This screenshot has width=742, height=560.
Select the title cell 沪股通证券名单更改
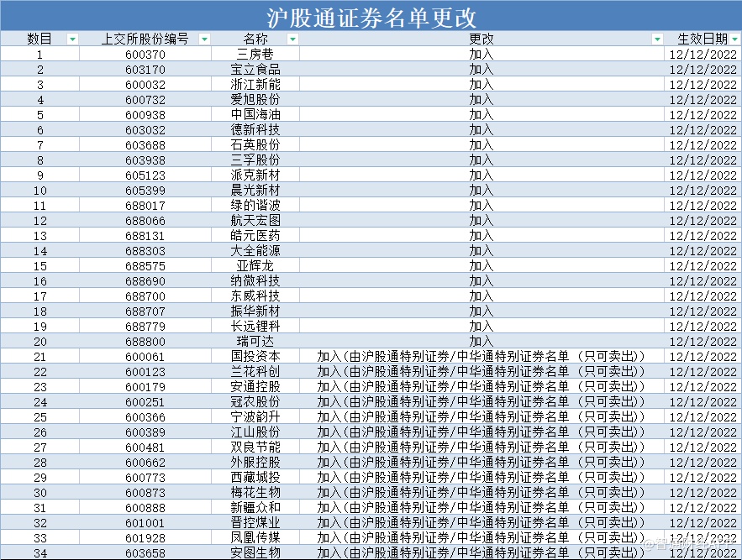tap(371, 16)
